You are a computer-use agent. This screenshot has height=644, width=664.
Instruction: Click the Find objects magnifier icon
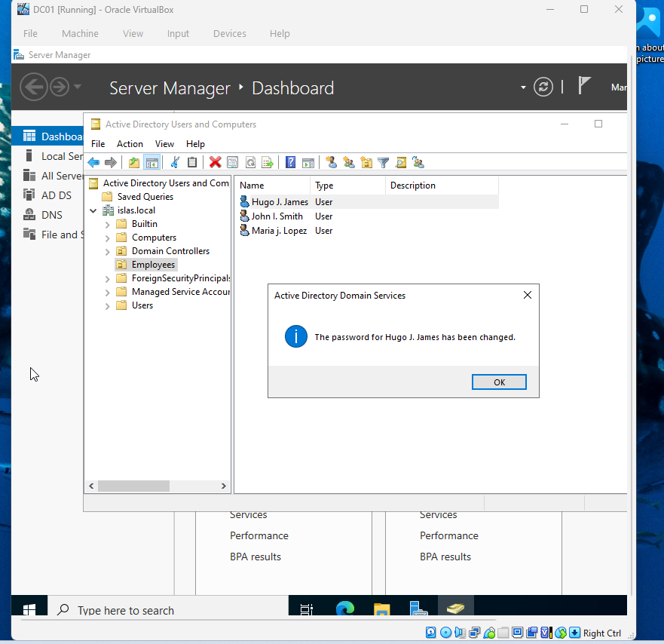(401, 162)
